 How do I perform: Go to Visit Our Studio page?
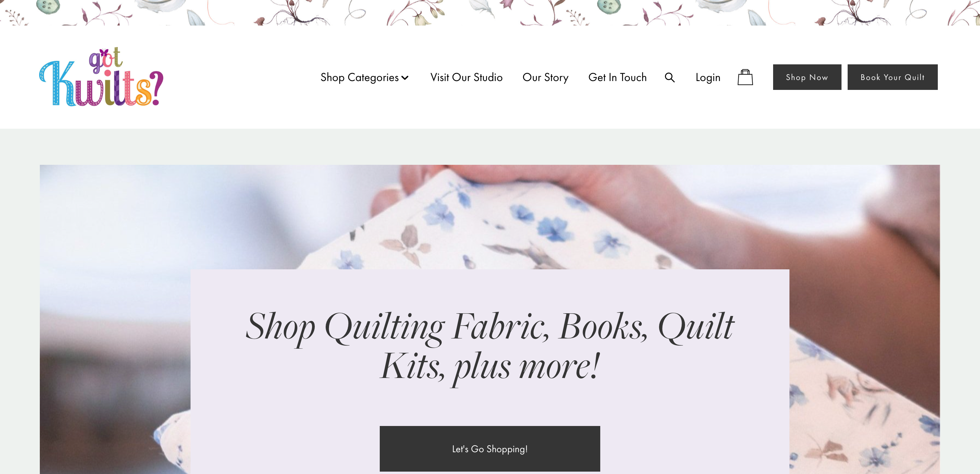(467, 77)
